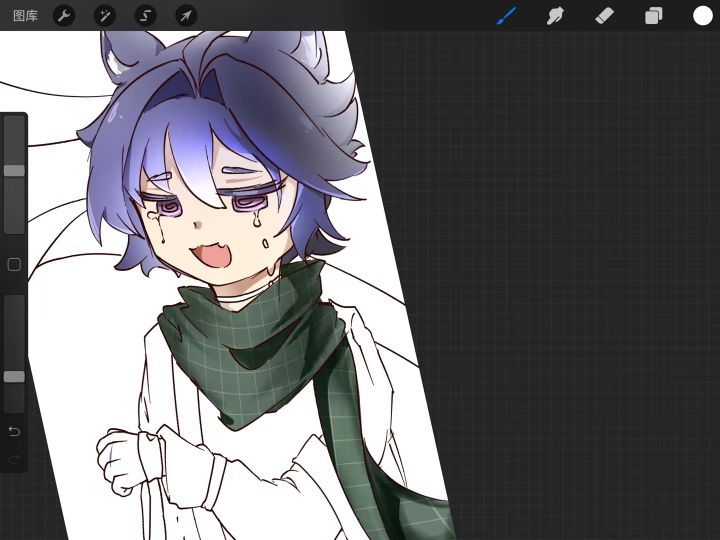Open the white color swatch picker
Image resolution: width=720 pixels, height=540 pixels.
(703, 16)
